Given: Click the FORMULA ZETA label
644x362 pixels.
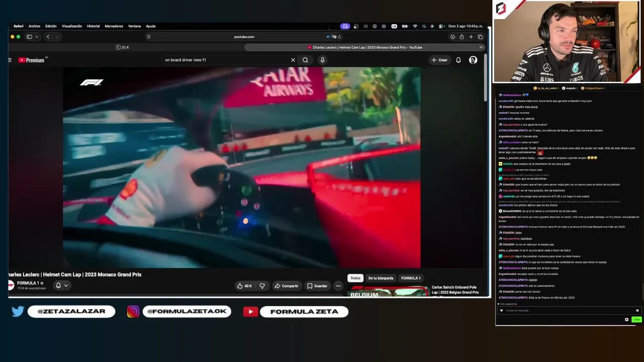Looking at the screenshot, I should click(304, 312).
